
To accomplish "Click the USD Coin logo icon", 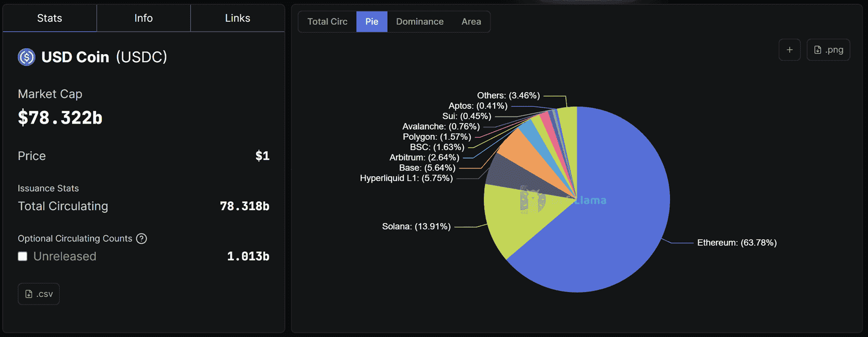I will click(27, 57).
